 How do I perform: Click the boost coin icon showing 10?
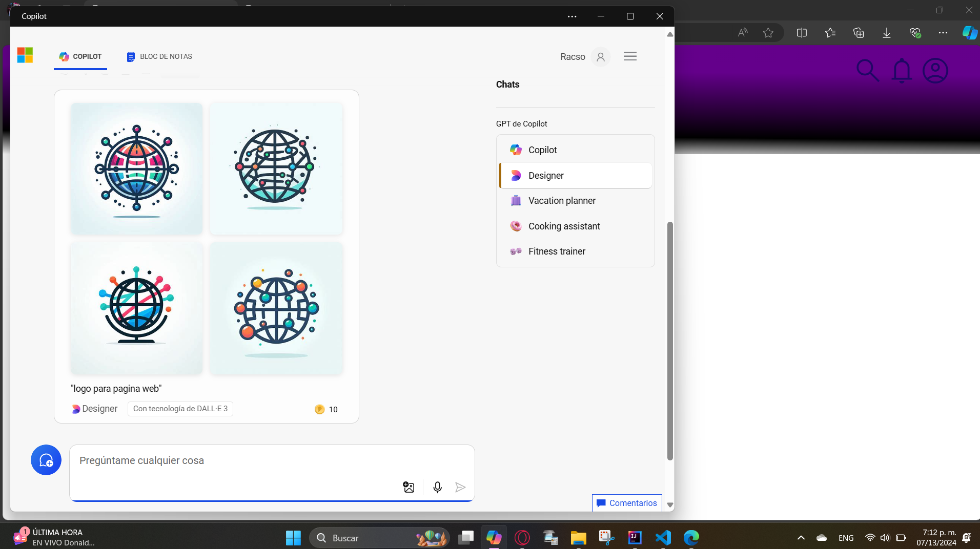click(x=320, y=409)
